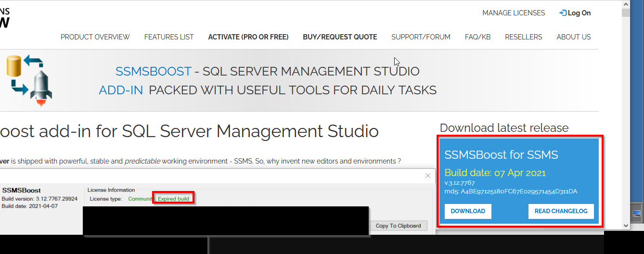Click Copy To Clipboard button

[398, 226]
